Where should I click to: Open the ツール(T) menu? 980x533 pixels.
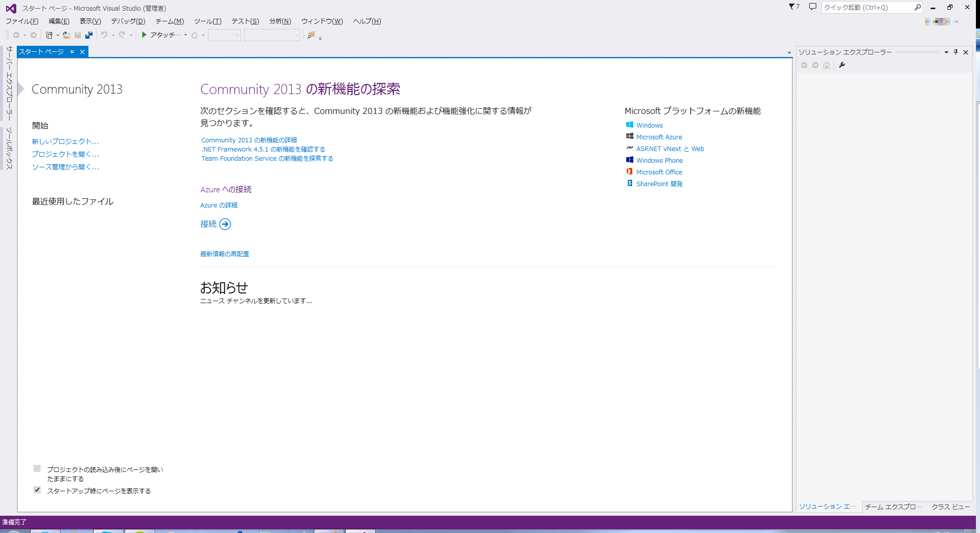[x=207, y=21]
